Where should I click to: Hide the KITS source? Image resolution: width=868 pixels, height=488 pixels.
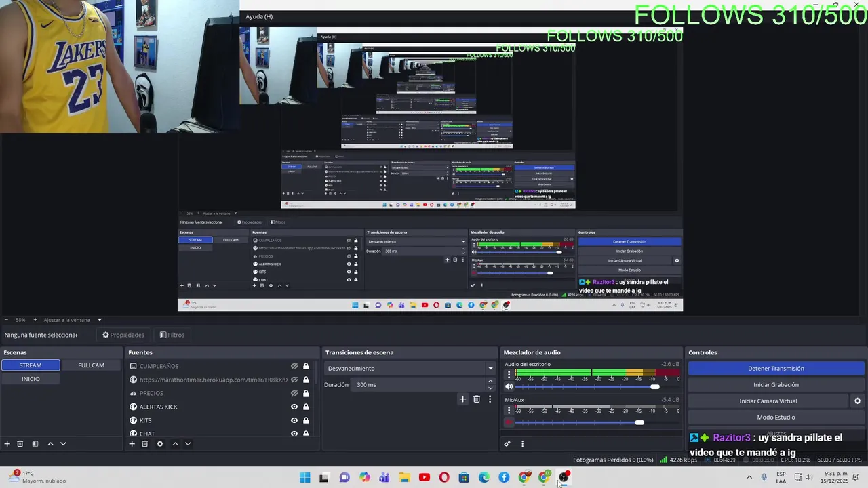[294, 420]
